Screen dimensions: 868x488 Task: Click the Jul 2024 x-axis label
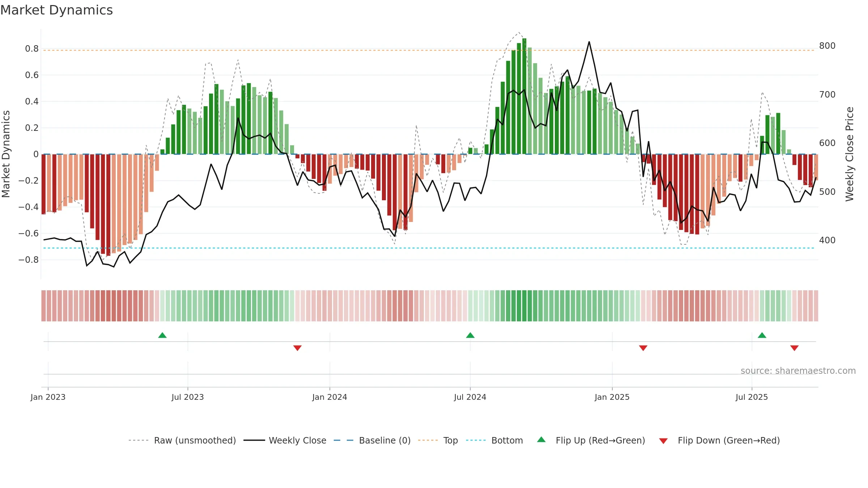[470, 397]
